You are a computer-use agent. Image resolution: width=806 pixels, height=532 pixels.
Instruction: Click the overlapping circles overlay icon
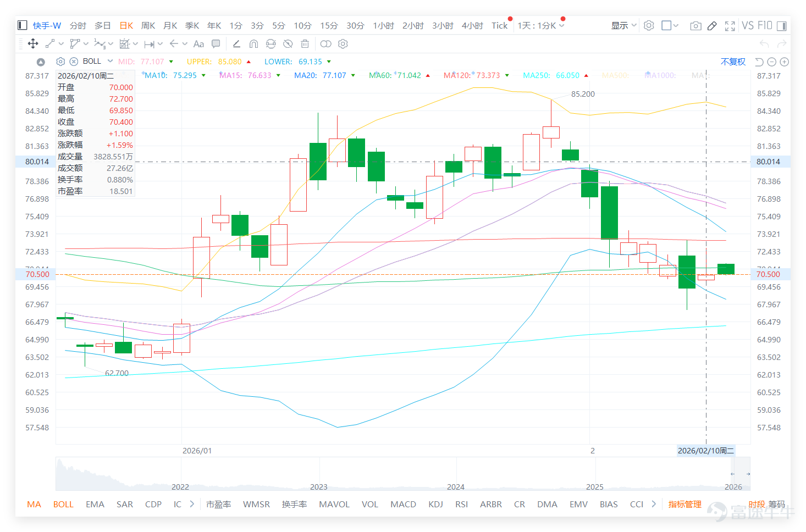(x=326, y=44)
